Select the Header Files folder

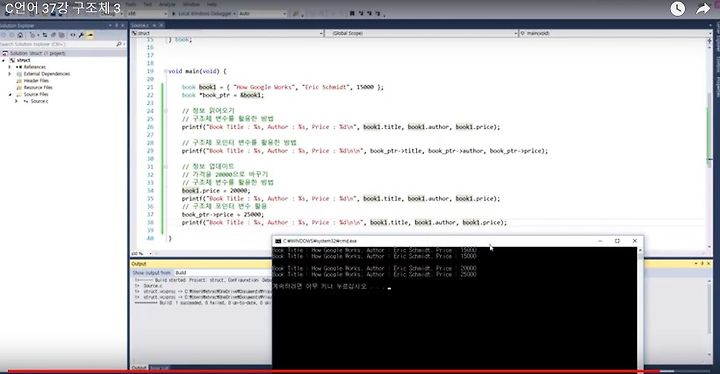click(36, 80)
